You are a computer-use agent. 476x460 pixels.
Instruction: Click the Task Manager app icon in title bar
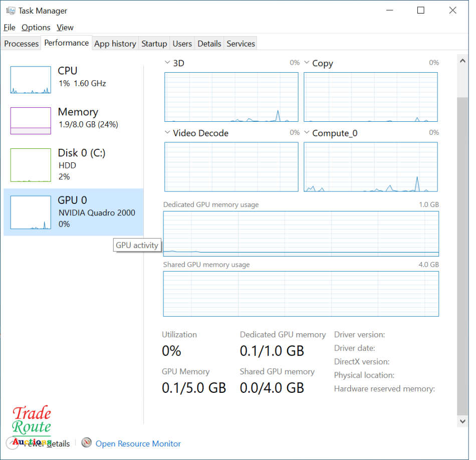[10, 11]
